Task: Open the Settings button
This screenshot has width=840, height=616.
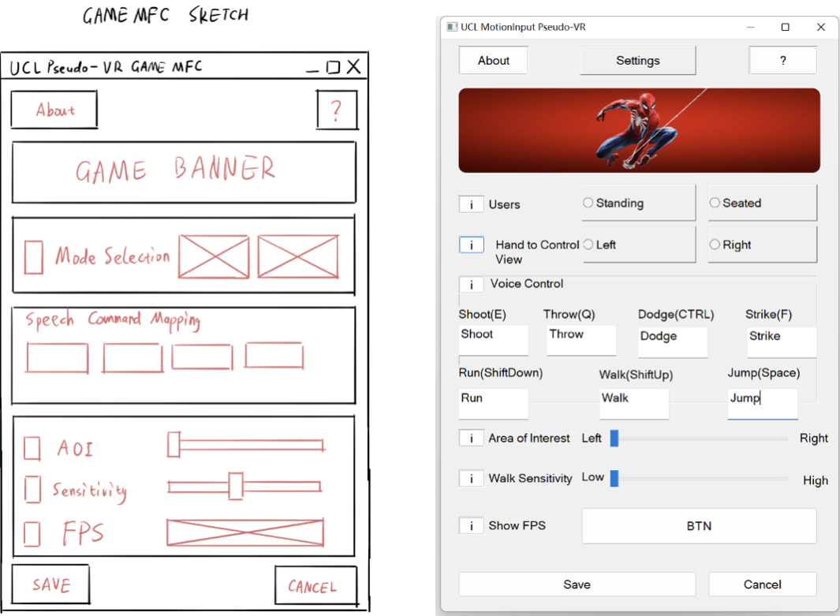Action: pos(638,61)
